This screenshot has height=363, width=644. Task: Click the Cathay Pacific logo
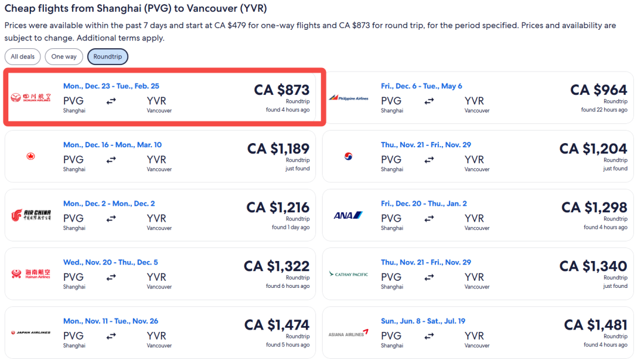click(x=349, y=274)
